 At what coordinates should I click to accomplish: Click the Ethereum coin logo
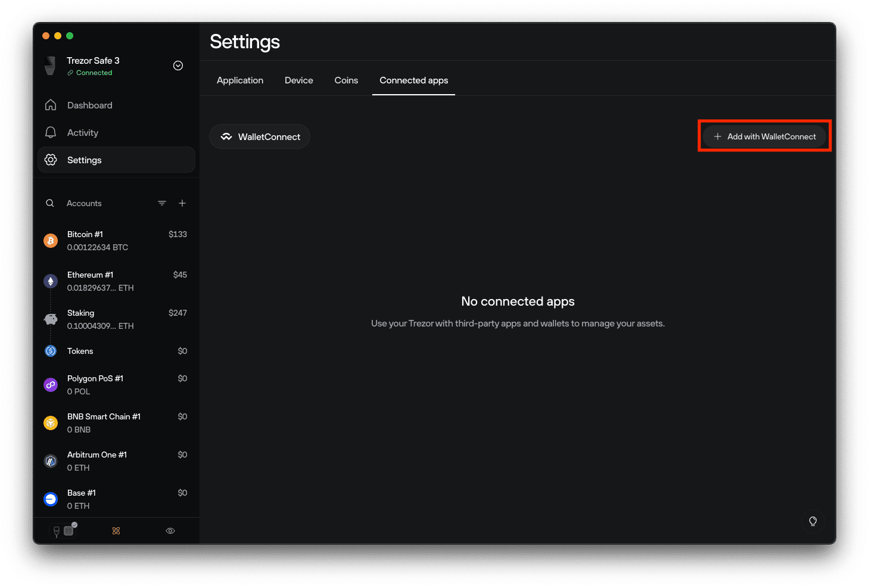pos(51,281)
